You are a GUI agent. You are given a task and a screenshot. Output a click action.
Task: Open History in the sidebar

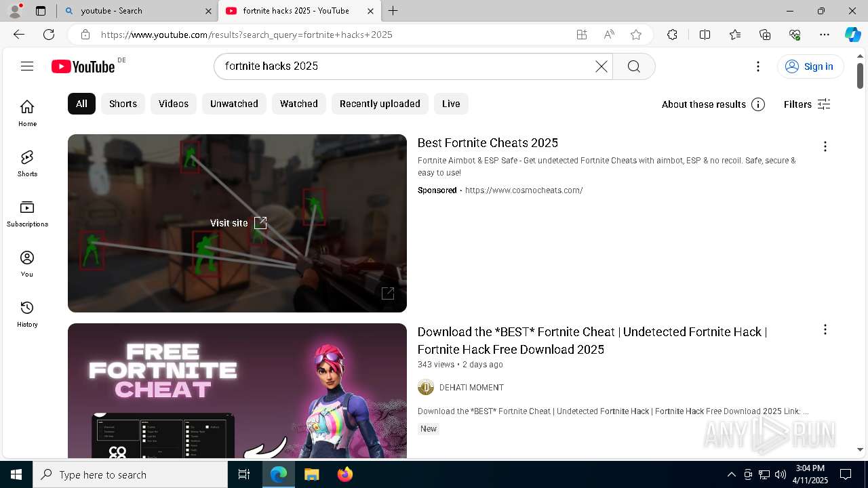point(27,314)
